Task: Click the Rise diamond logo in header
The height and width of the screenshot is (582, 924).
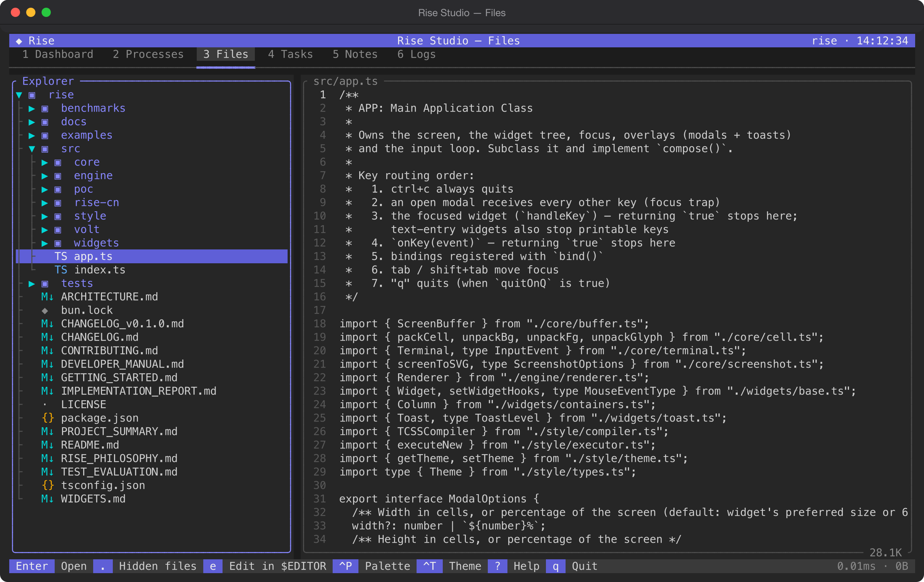Action: (19, 41)
